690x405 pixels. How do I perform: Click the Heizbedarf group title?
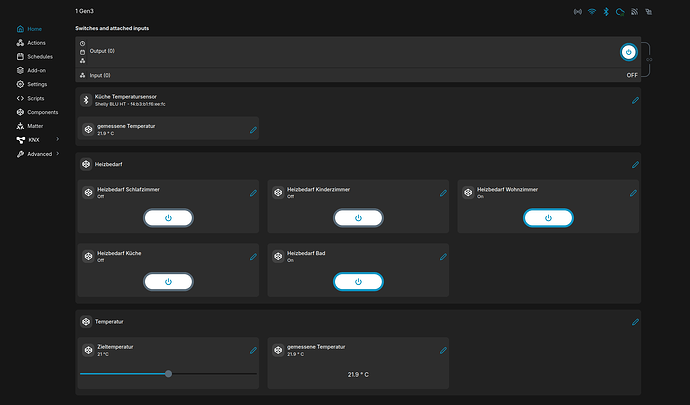coord(109,164)
